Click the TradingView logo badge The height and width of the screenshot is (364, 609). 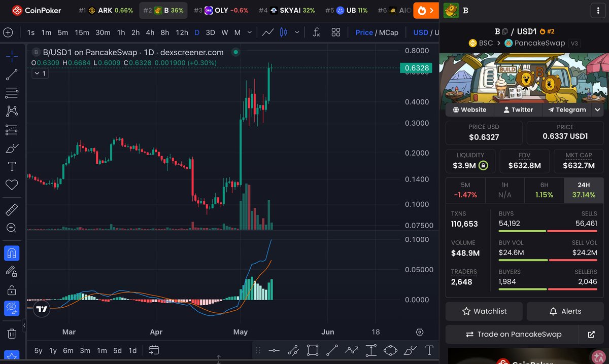pyautogui.click(x=42, y=309)
